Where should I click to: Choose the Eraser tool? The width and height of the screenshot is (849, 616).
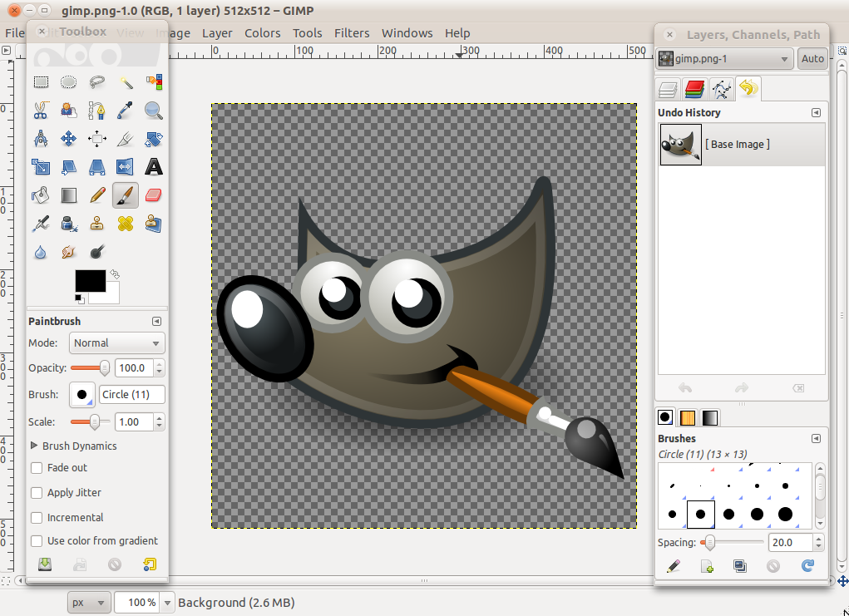click(x=154, y=195)
